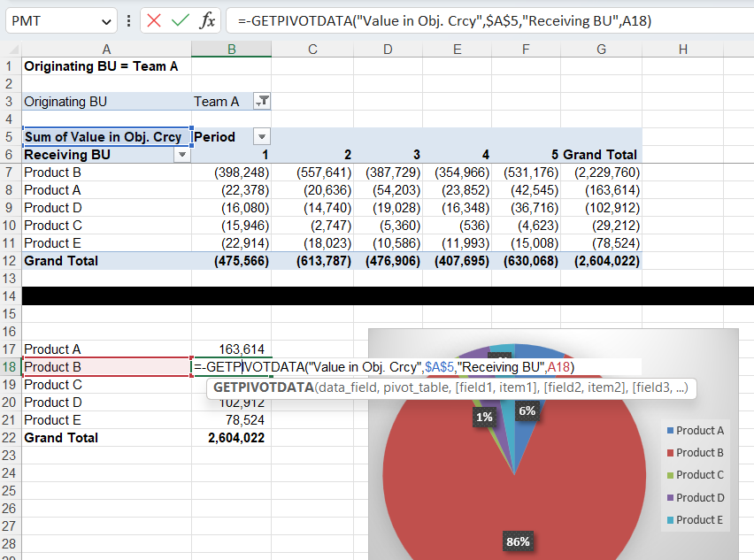Open Insert Function with the fx icon

[x=207, y=20]
